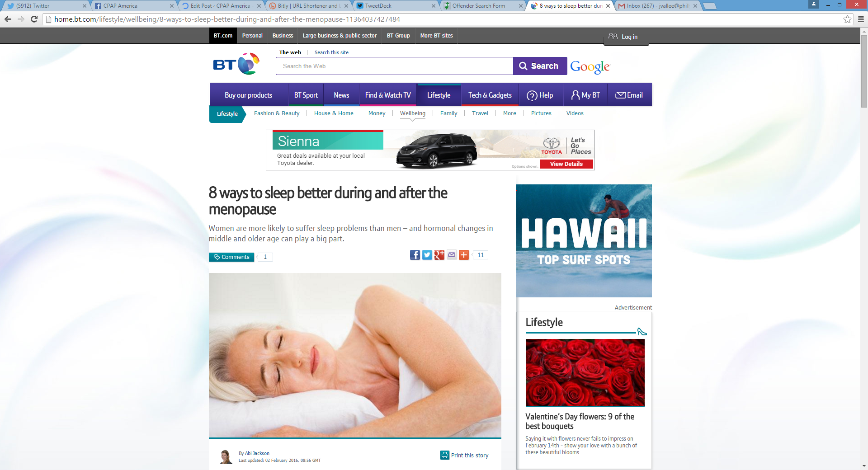This screenshot has height=470, width=868.
Task: Share article on Facebook icon
Action: click(415, 255)
